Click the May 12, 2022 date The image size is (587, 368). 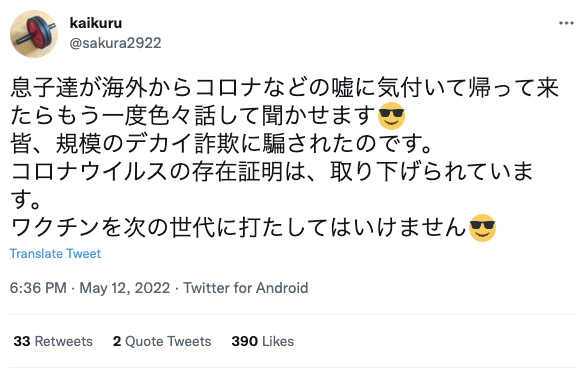click(x=125, y=288)
